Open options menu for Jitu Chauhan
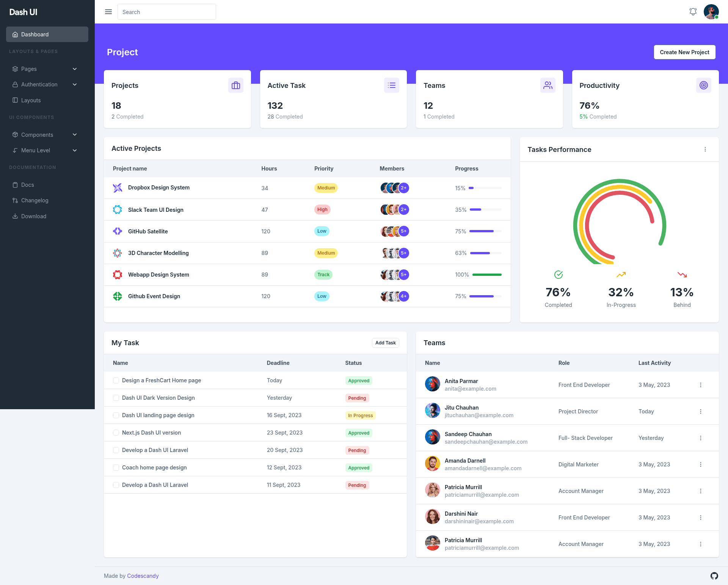728x585 pixels. (701, 411)
